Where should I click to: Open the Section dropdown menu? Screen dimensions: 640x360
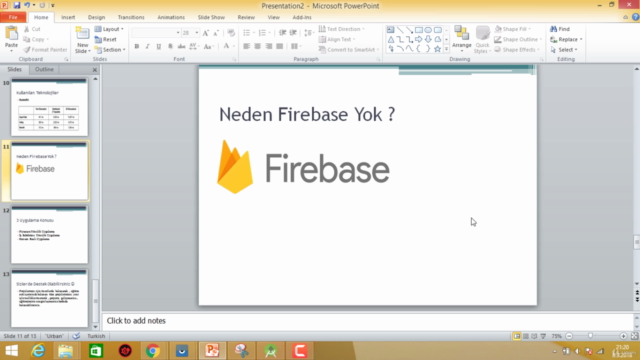point(110,49)
